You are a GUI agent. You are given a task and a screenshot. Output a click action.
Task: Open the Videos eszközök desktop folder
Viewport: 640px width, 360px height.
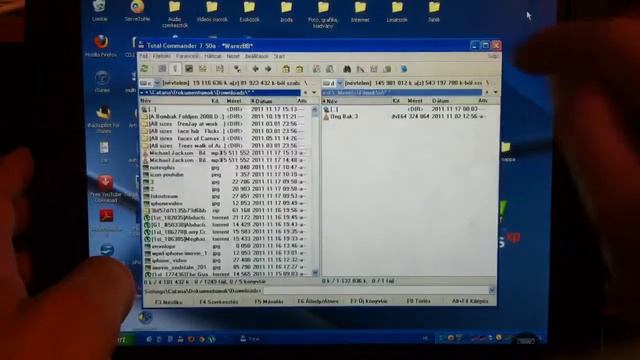point(212,11)
